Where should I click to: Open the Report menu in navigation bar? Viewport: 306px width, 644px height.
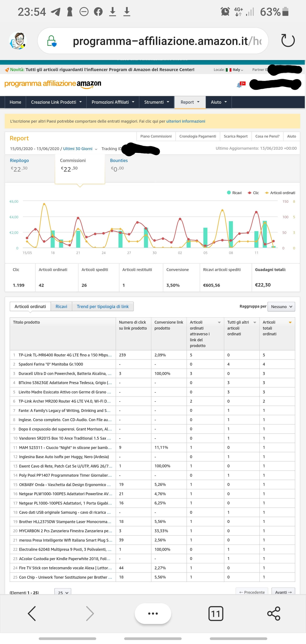pyautogui.click(x=190, y=102)
